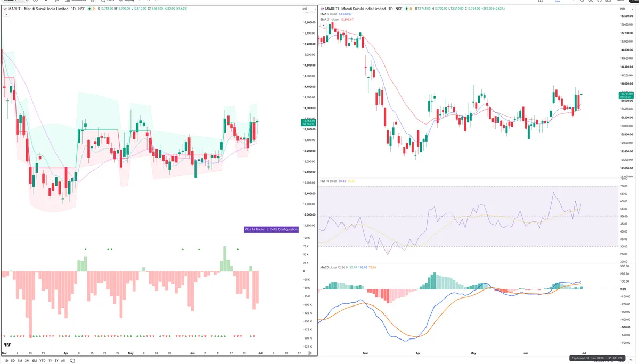Click the 13,764.00 price label on right chart
Screen dimensions: 639x364
[x=626, y=94]
